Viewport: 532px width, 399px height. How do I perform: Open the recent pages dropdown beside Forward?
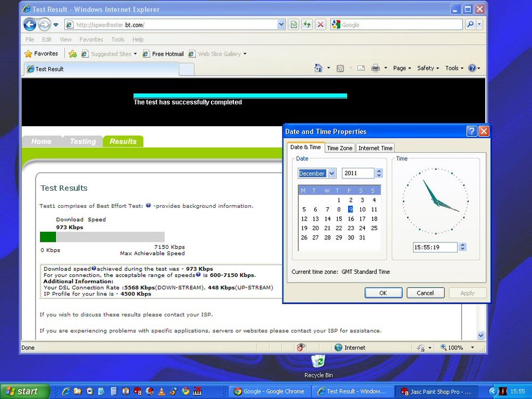pos(56,25)
